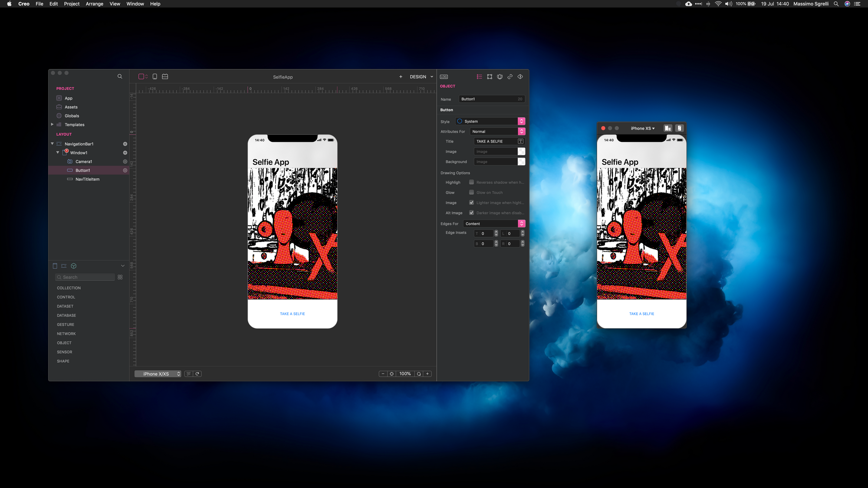Screen dimensions: 868x488
Task: Click TAKE A SELFIE in iPhone XS simulator
Action: (x=641, y=314)
